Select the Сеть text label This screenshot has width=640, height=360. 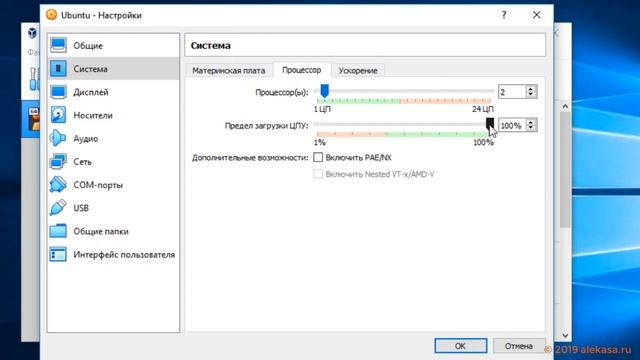click(x=82, y=162)
